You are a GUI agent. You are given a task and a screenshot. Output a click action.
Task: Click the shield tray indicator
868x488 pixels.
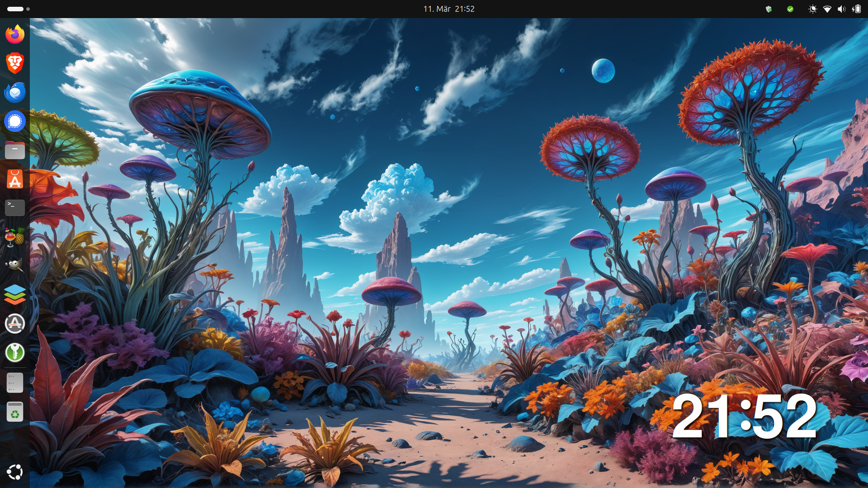[769, 9]
